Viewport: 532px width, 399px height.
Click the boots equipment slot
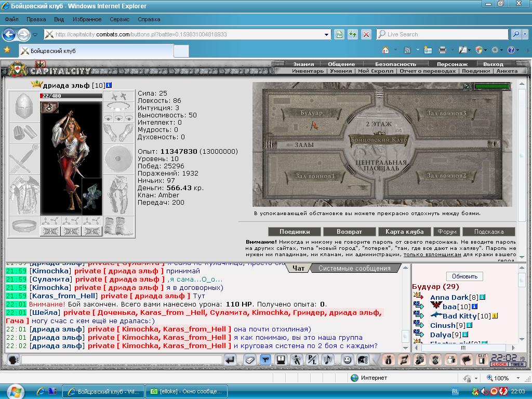pyautogui.click(x=118, y=226)
